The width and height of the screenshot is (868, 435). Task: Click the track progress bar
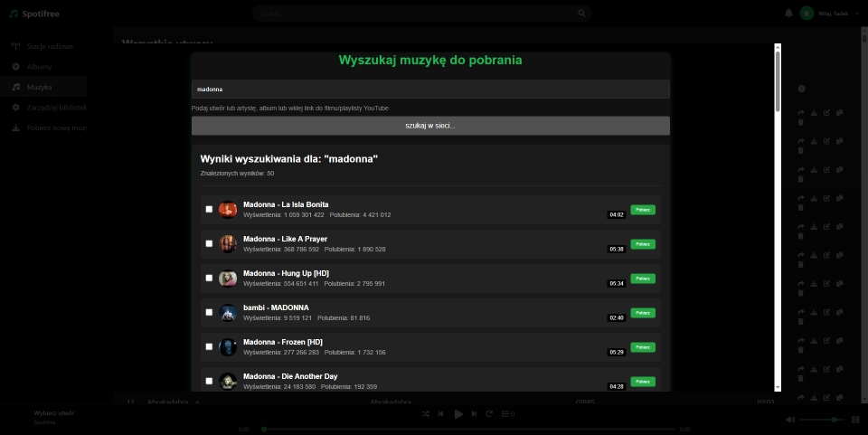(469, 429)
